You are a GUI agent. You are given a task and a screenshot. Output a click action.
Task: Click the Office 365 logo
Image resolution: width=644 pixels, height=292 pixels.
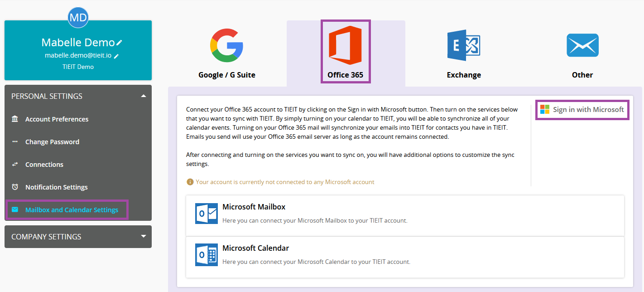point(345,45)
